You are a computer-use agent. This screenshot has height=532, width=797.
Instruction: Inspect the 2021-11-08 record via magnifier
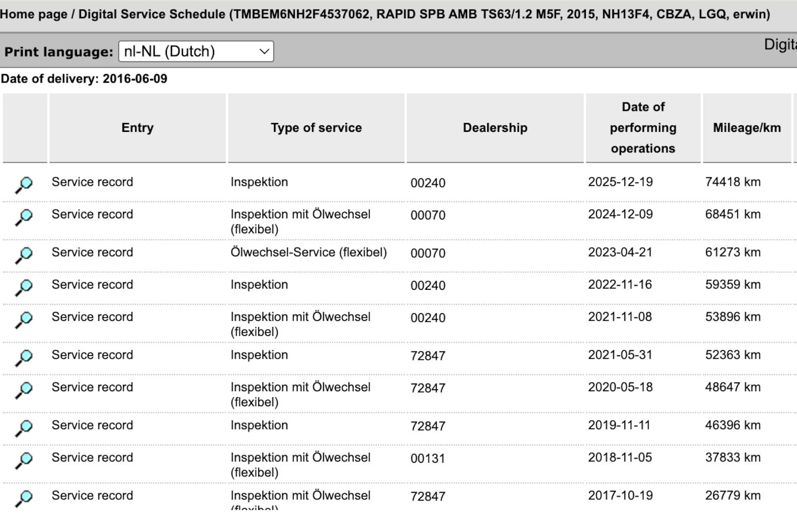[x=24, y=320]
